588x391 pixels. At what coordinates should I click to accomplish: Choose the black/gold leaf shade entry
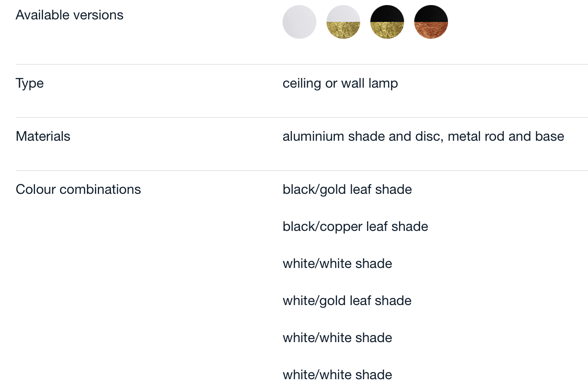(347, 190)
